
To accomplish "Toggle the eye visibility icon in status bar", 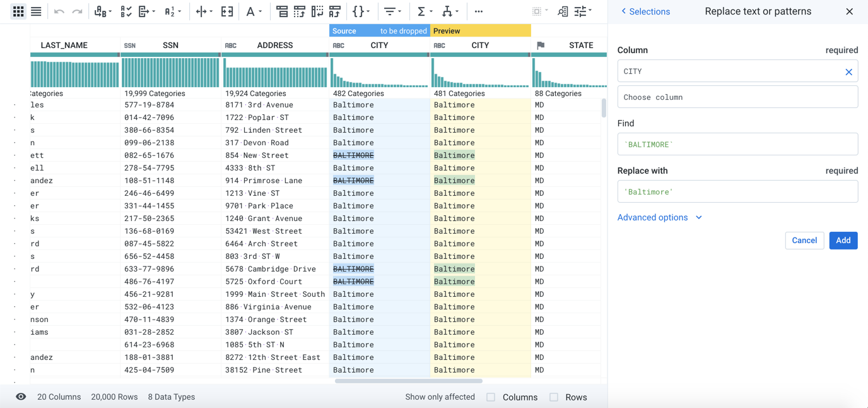I will point(21,397).
